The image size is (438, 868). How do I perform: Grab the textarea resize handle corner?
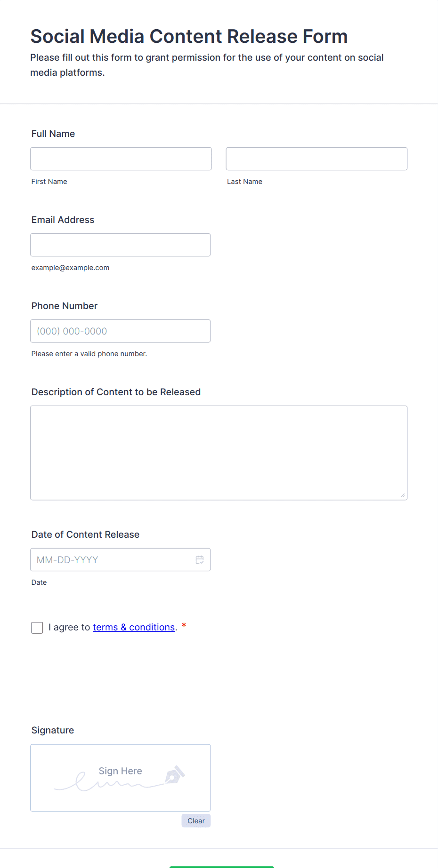tap(403, 495)
